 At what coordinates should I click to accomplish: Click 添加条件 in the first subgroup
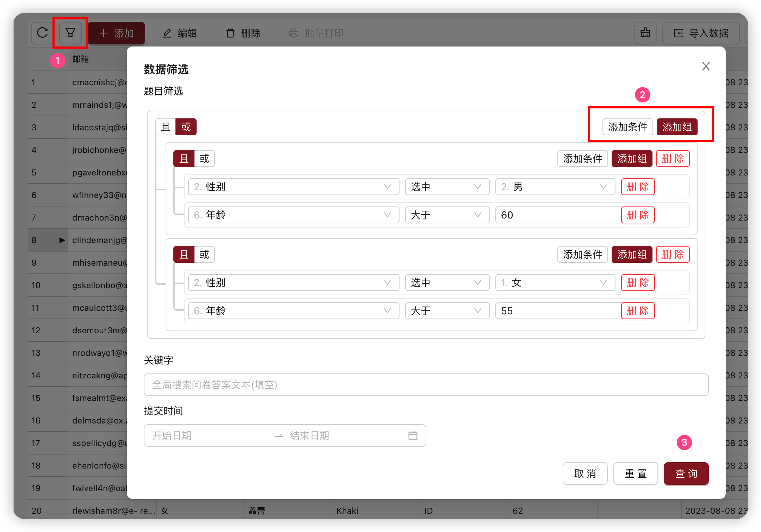click(583, 159)
